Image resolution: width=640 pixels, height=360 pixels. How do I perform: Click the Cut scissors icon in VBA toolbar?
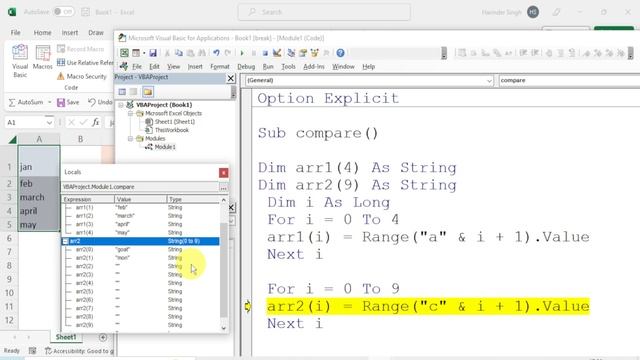pos(167,53)
